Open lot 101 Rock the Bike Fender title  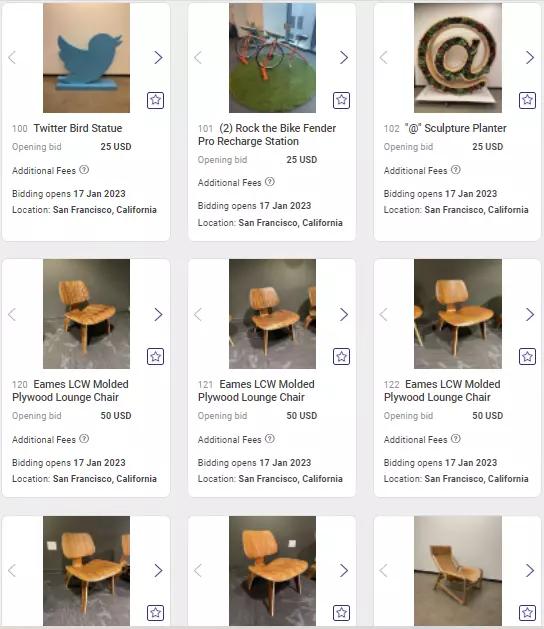click(267, 135)
